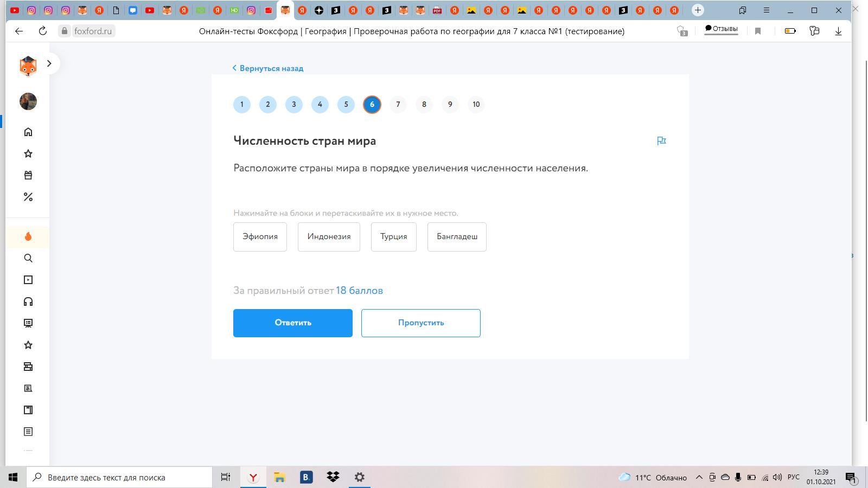Open Task View on the taskbar

(x=225, y=477)
